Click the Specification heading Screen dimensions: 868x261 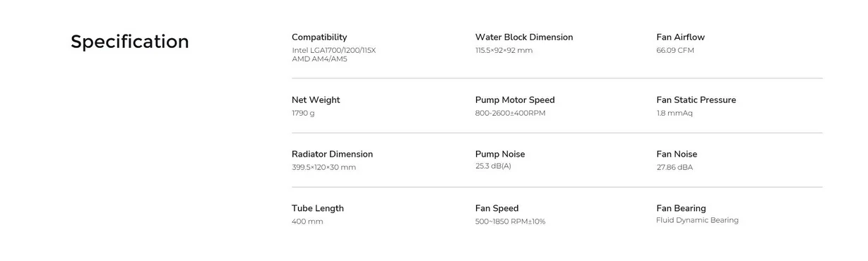[130, 42]
